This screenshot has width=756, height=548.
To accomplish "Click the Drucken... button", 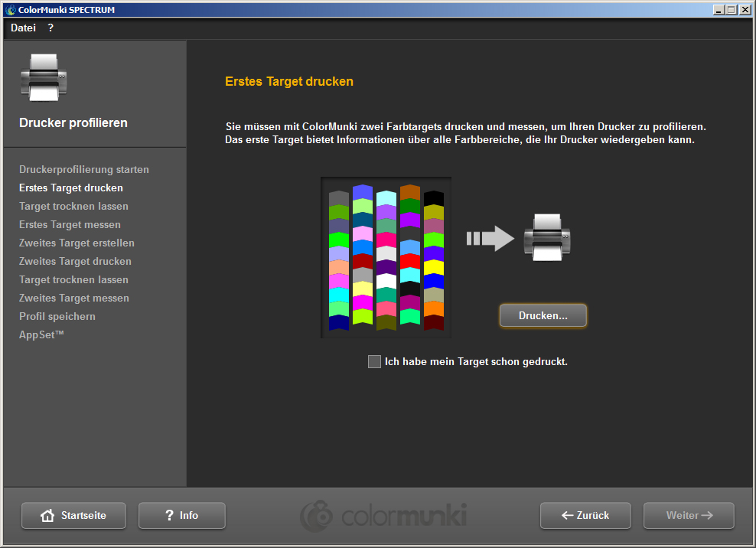I will tap(543, 315).
